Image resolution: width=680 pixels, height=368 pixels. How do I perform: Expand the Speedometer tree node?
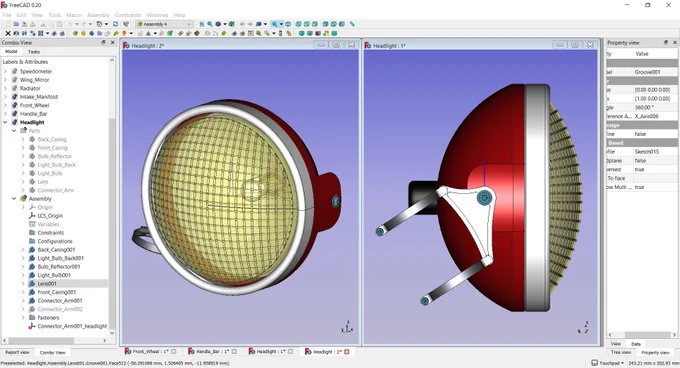click(x=6, y=71)
